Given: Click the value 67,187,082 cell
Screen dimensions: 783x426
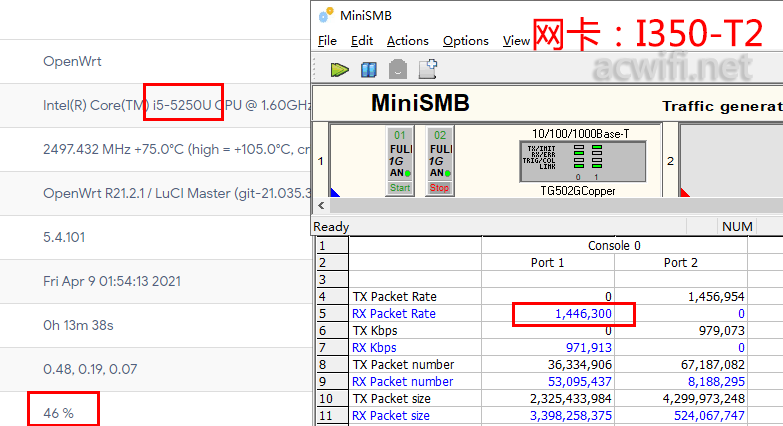Looking at the screenshot, I should [713, 365].
